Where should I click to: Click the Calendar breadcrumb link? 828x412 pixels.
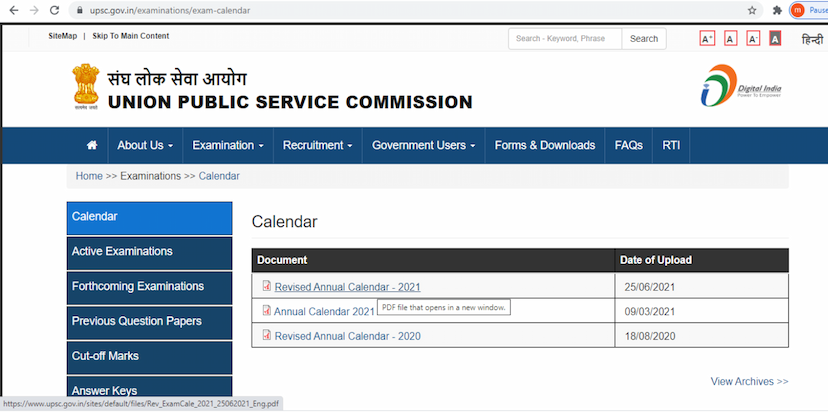point(219,176)
